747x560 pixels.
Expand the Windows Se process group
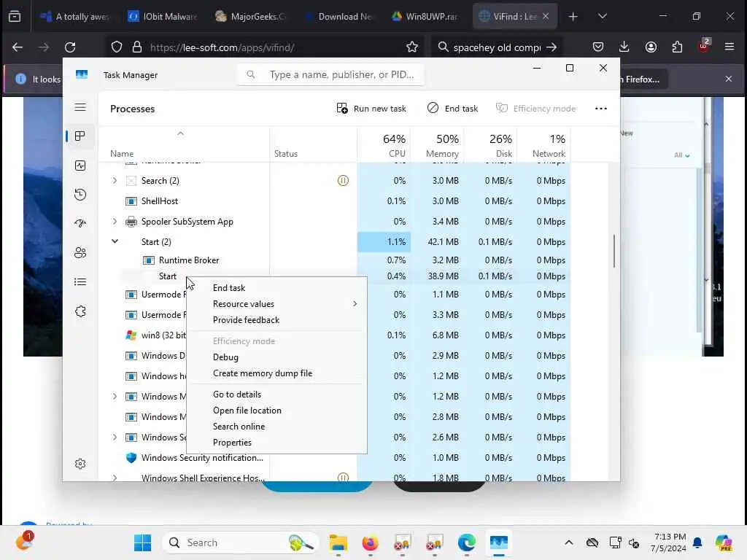pyautogui.click(x=115, y=437)
